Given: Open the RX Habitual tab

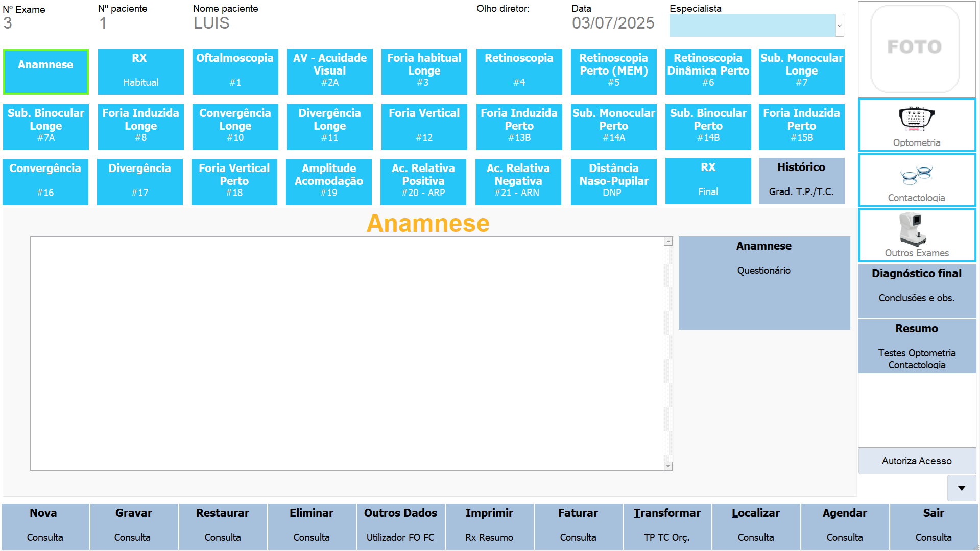Looking at the screenshot, I should point(140,71).
